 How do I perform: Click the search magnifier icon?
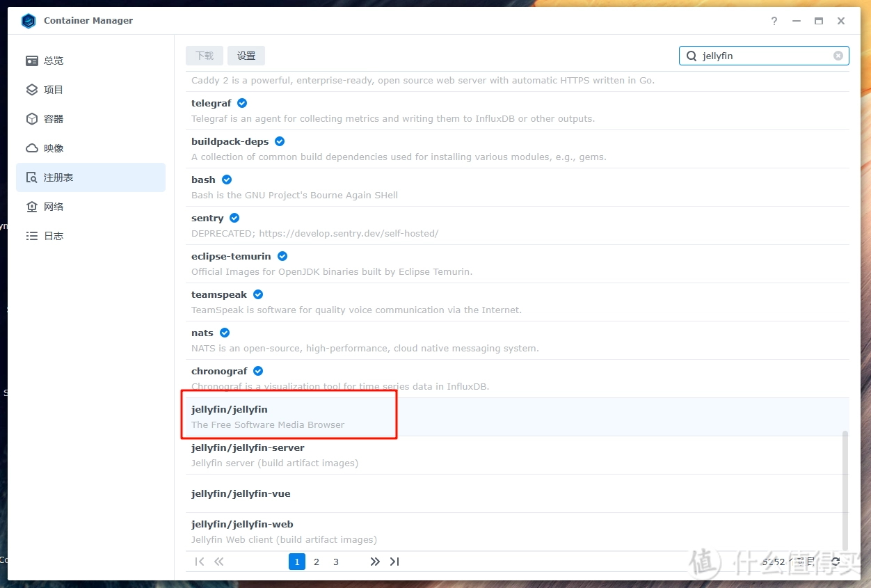coord(692,56)
